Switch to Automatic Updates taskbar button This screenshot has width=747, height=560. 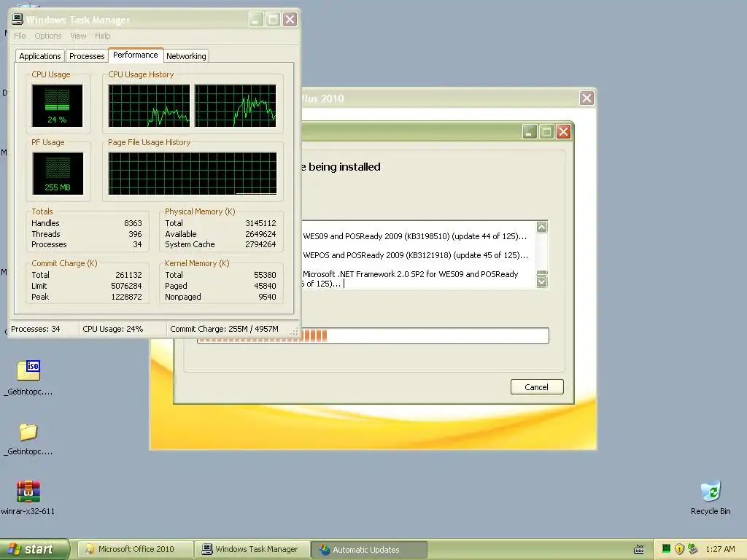coord(369,550)
